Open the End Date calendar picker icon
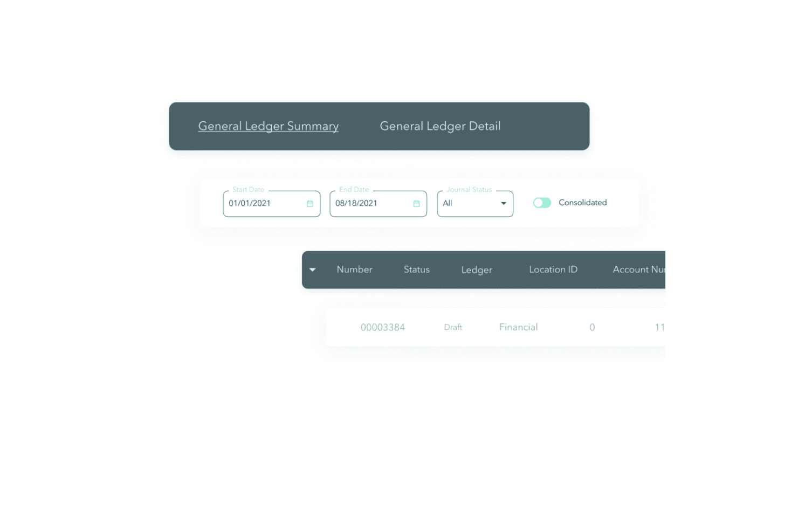This screenshot has width=798, height=532. point(417,204)
